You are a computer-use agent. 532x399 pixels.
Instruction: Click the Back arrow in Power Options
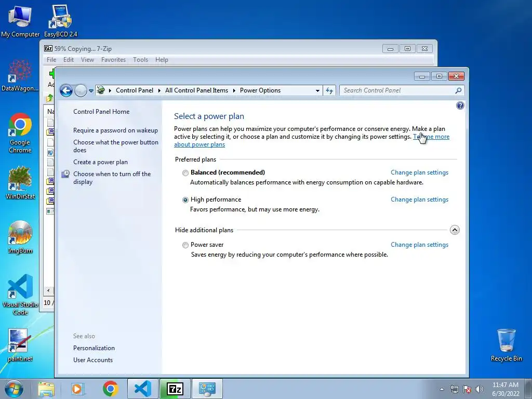pos(66,90)
